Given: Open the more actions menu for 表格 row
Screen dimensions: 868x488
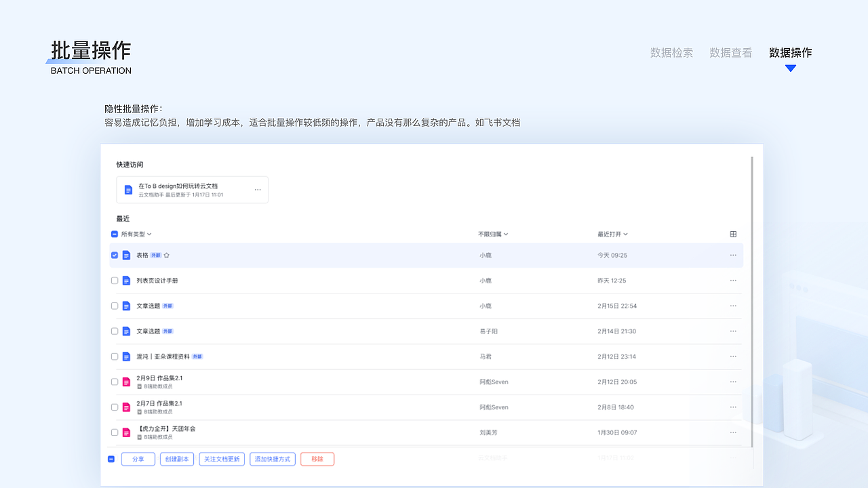Looking at the screenshot, I should pos(732,255).
